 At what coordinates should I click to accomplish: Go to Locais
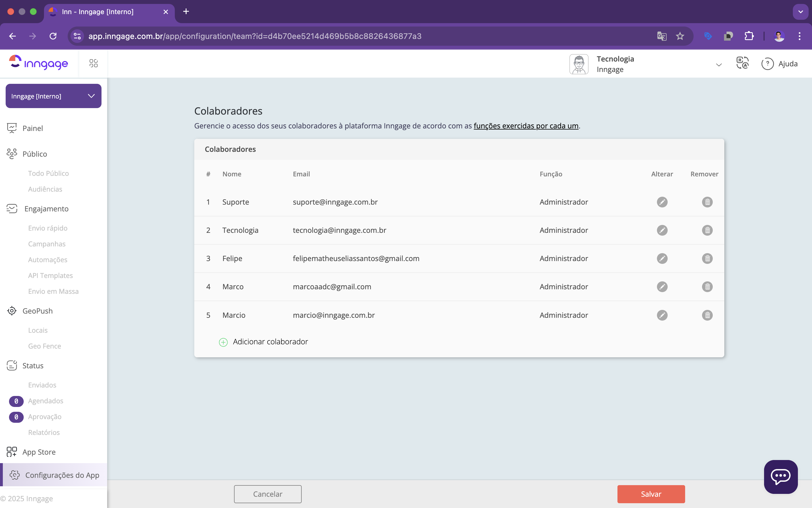tap(38, 330)
